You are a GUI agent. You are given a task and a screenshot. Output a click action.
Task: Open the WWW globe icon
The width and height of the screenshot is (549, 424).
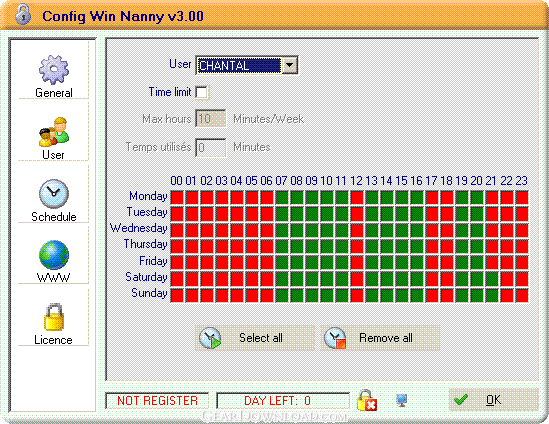[54, 255]
